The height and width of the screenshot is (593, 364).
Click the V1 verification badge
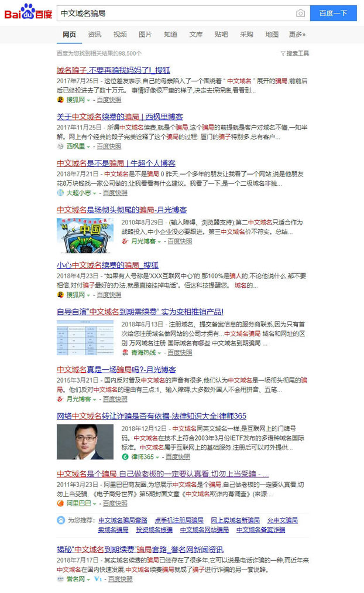(98, 579)
